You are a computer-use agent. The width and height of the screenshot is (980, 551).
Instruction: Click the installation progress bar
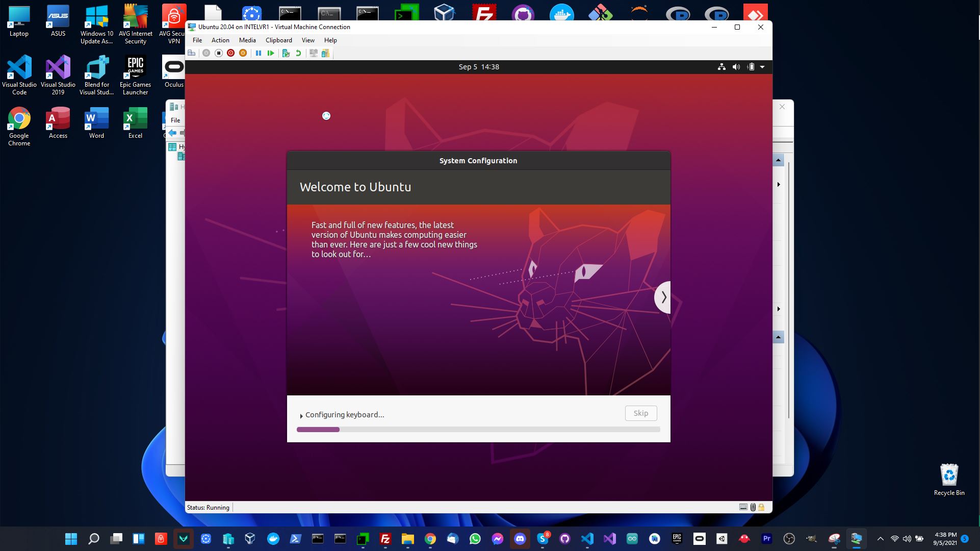pyautogui.click(x=478, y=430)
